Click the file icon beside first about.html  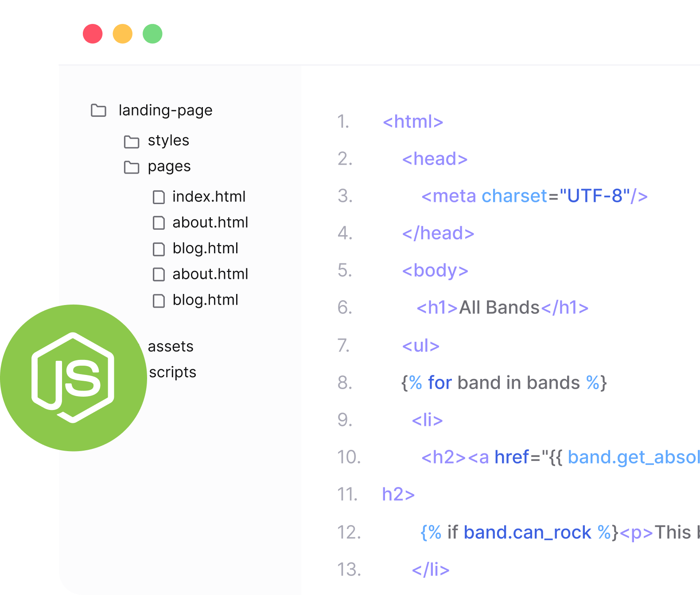click(159, 223)
